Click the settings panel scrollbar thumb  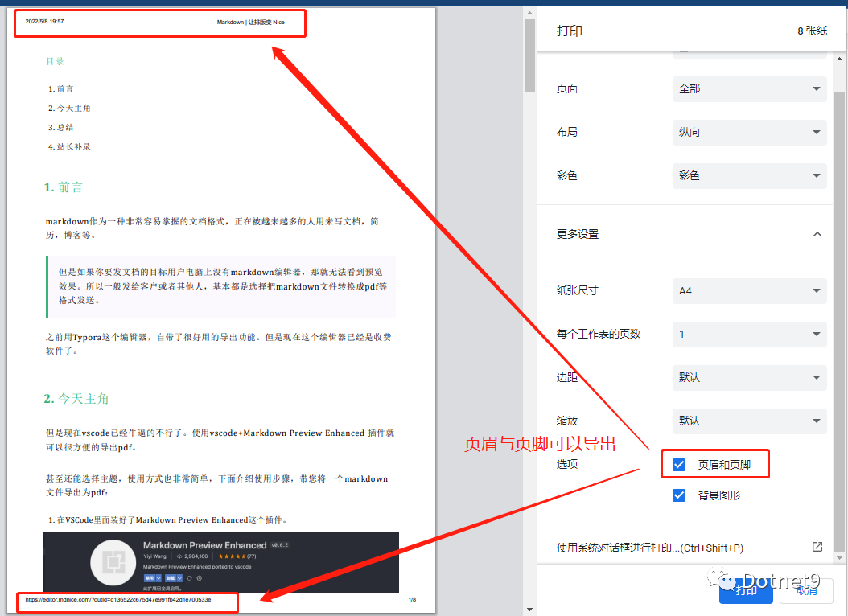839,320
